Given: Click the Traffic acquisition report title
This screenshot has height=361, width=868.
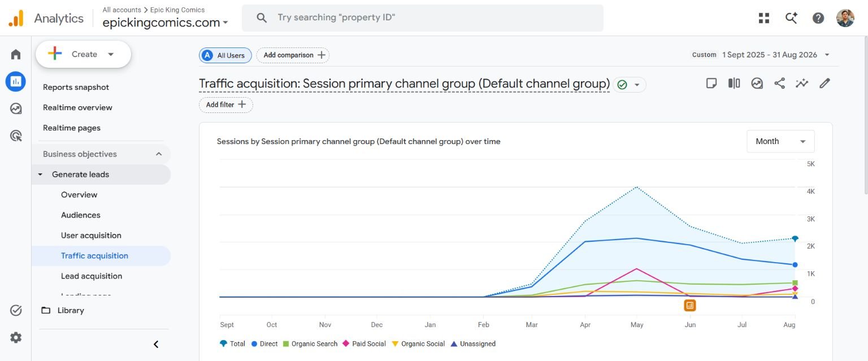Looking at the screenshot, I should coord(404,84).
